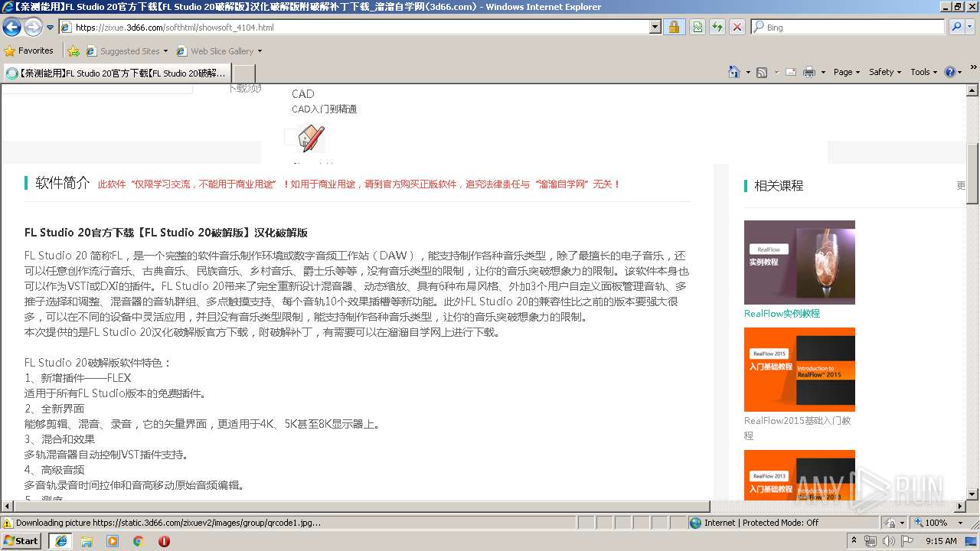The image size is (980, 551).
Task: Expand the Home button dropdown arrow
Action: 748,72
